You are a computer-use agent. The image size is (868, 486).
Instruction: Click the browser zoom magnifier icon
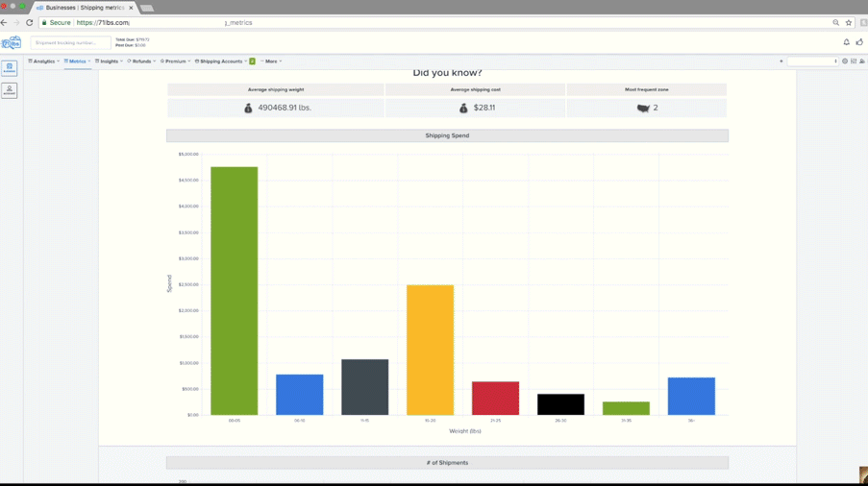pos(836,22)
